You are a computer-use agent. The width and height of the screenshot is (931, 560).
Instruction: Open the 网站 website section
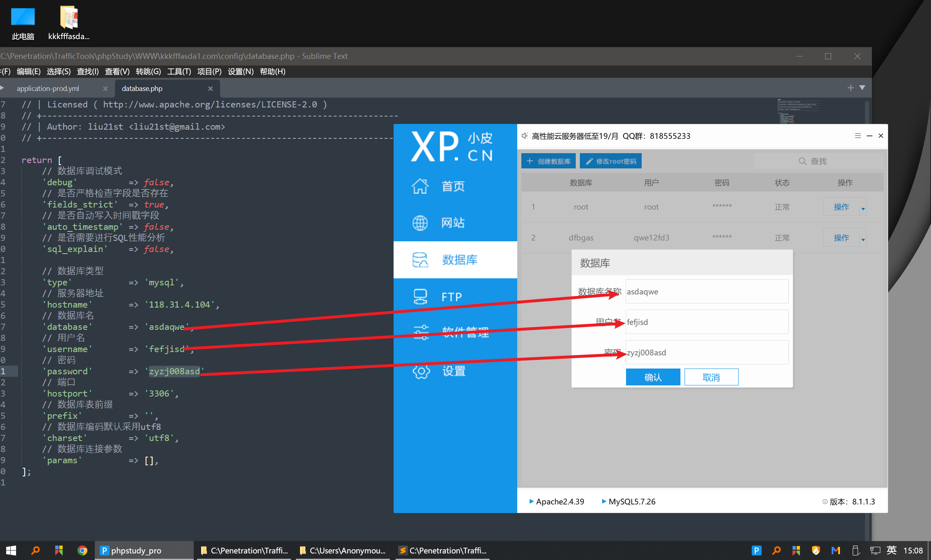point(438,223)
